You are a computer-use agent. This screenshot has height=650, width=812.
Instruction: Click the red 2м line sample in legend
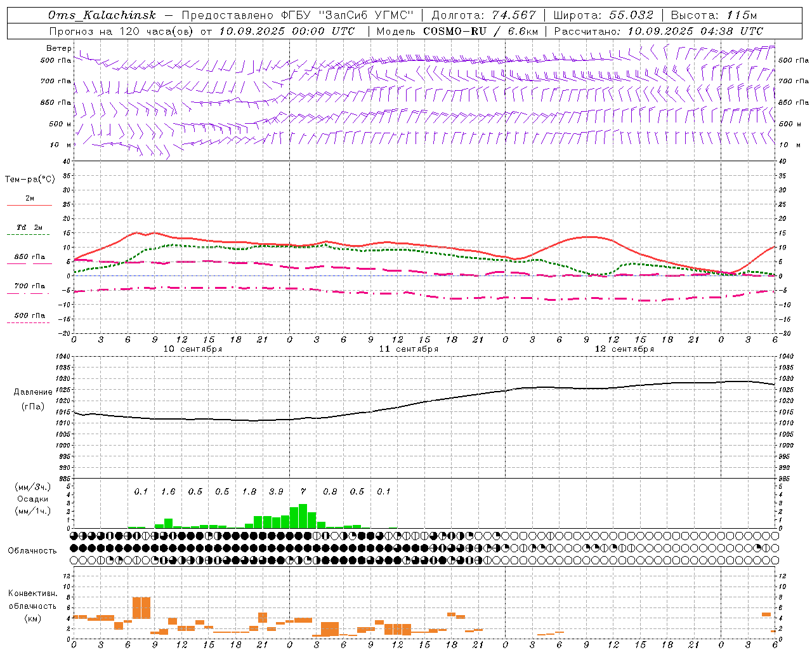coord(29,205)
